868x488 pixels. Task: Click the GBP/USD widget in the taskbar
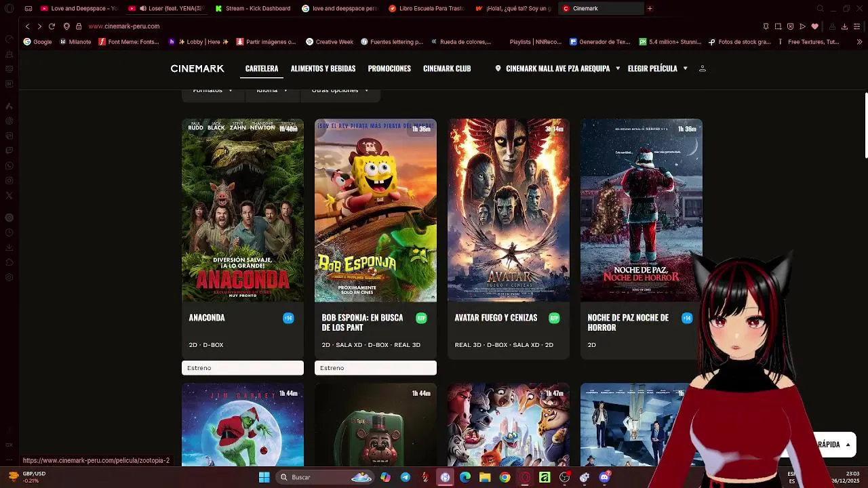27,477
